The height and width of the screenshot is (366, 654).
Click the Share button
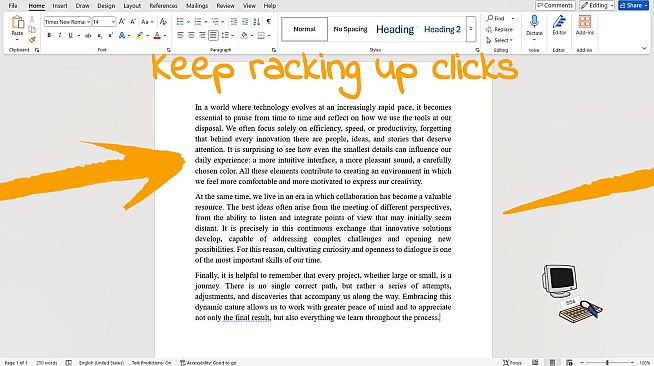point(633,5)
